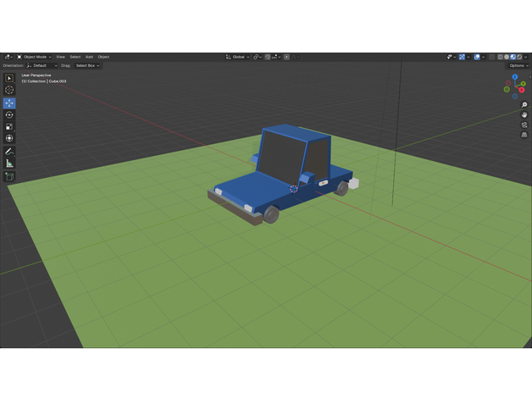Open the Object Mode dropdown
The width and height of the screenshot is (532, 400).
(35, 57)
